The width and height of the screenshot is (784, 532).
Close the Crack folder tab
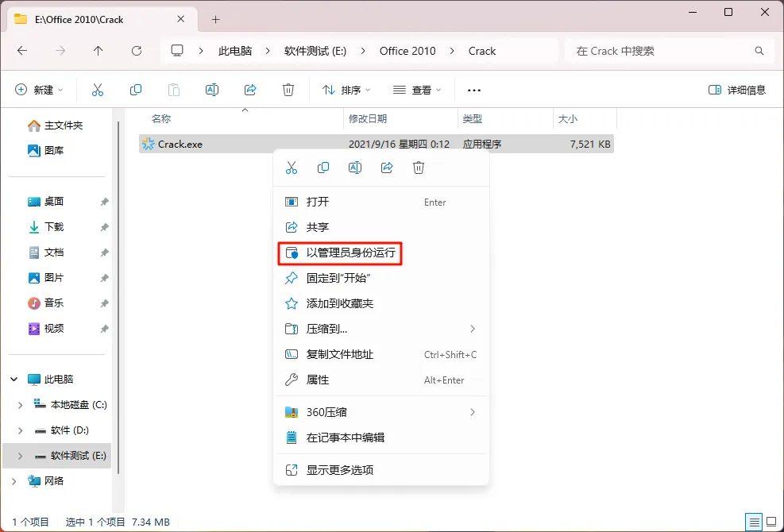tap(181, 19)
